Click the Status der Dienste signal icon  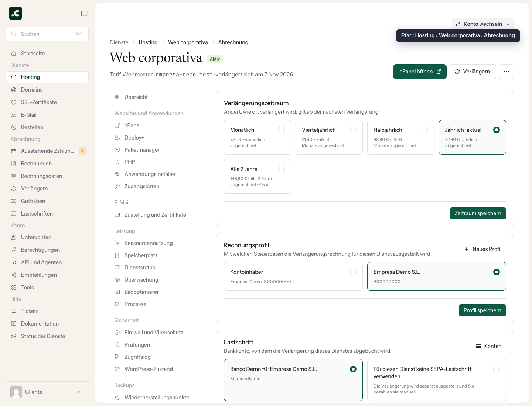14,336
